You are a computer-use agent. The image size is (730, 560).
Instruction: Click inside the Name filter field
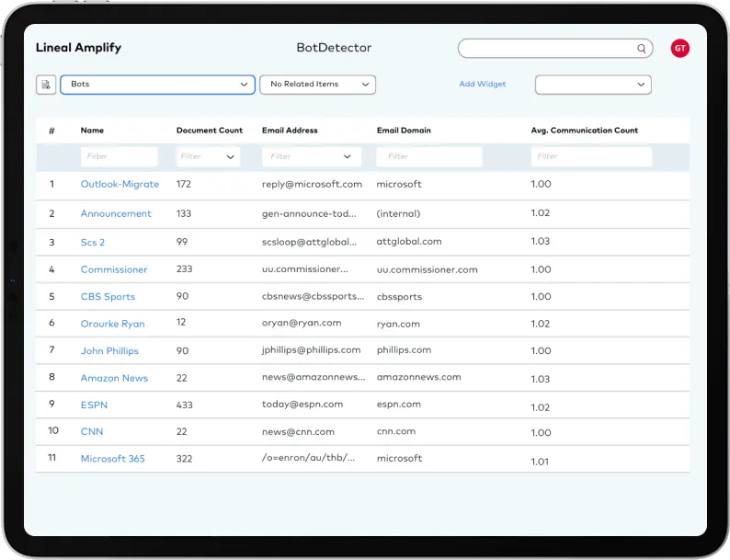(119, 157)
